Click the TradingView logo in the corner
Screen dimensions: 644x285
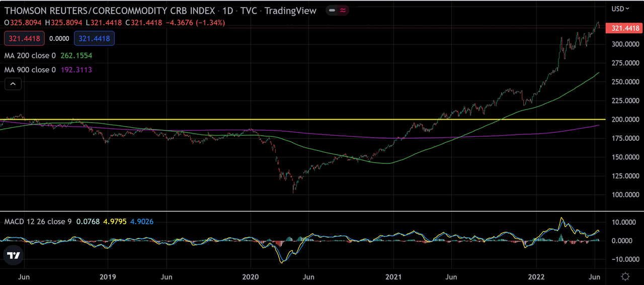tap(14, 255)
